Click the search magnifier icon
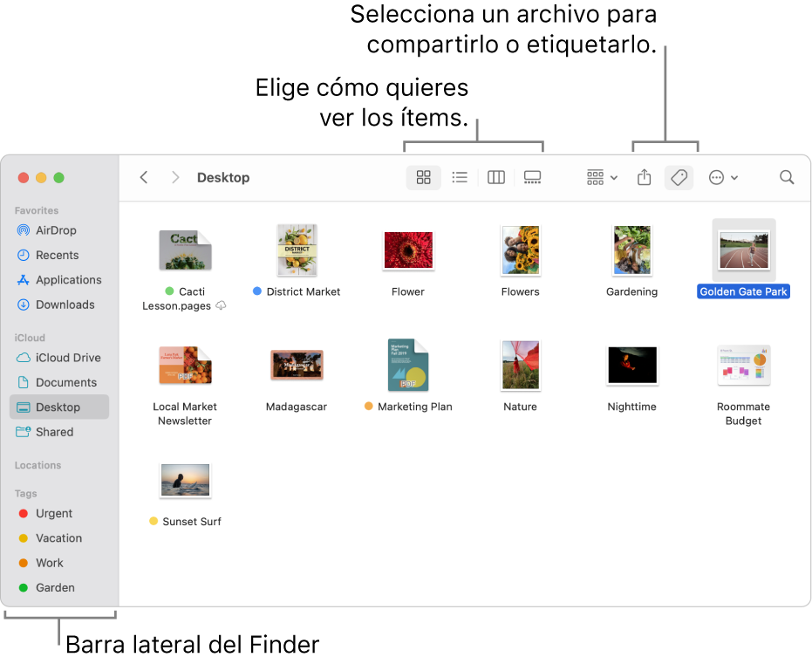Screen dimensions: 812x664 (x=787, y=178)
